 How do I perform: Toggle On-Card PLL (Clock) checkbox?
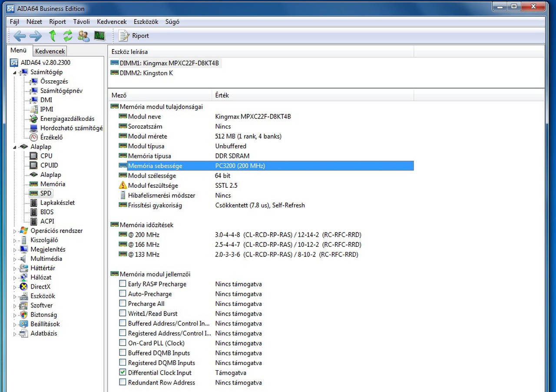[x=122, y=343]
